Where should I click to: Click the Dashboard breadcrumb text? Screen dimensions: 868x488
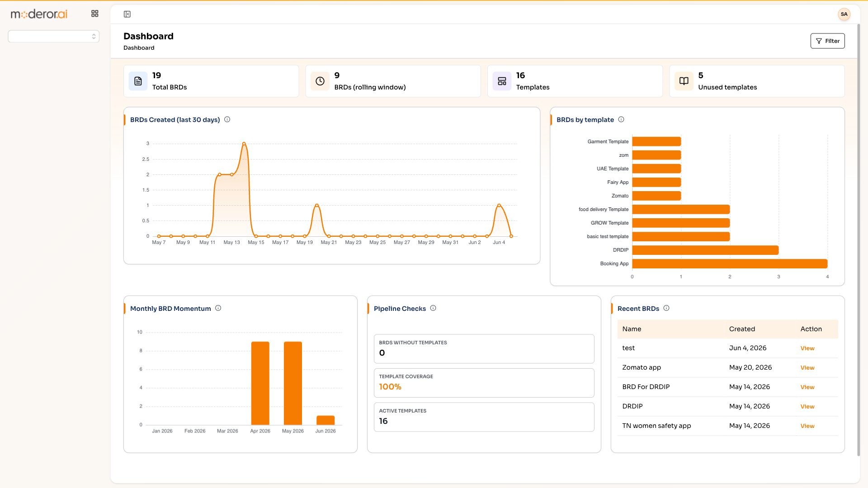(139, 48)
